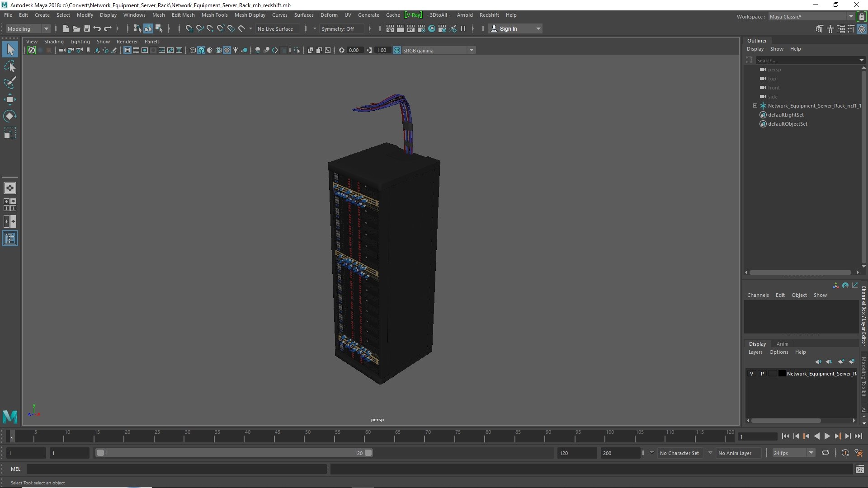This screenshot has height=488, width=868.
Task: Loop playback toggle button
Action: click(826, 453)
